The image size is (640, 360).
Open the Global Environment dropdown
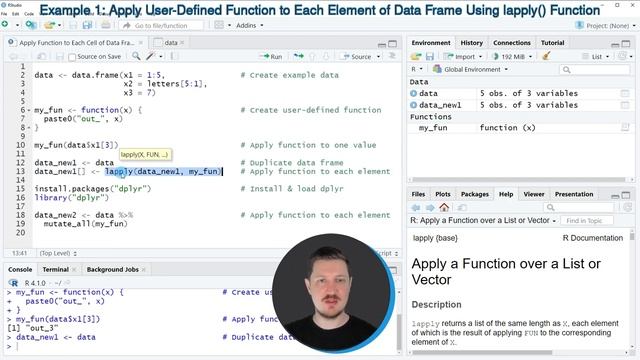click(471, 69)
